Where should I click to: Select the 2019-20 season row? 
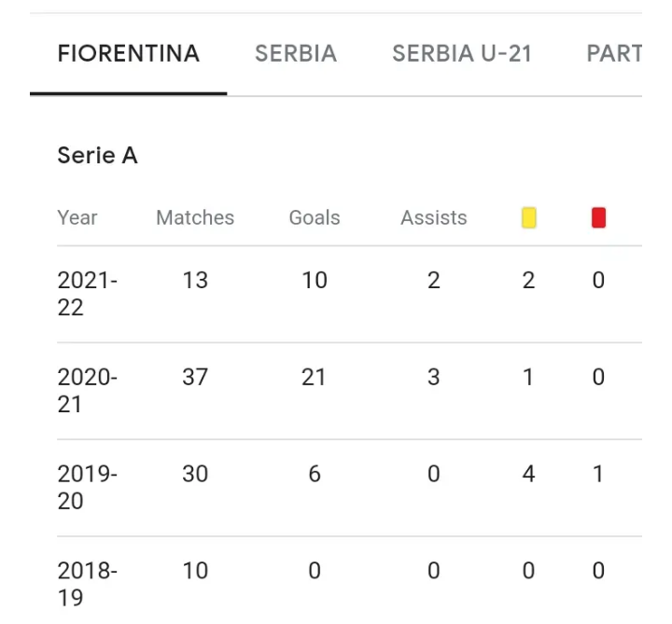(x=349, y=488)
